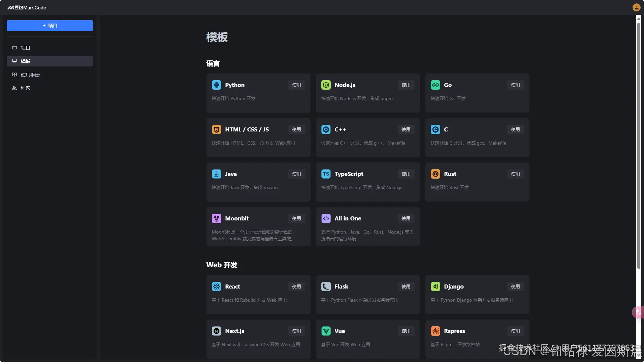Click the 'Python' template title
The height and width of the screenshot is (362, 644).
(x=235, y=85)
